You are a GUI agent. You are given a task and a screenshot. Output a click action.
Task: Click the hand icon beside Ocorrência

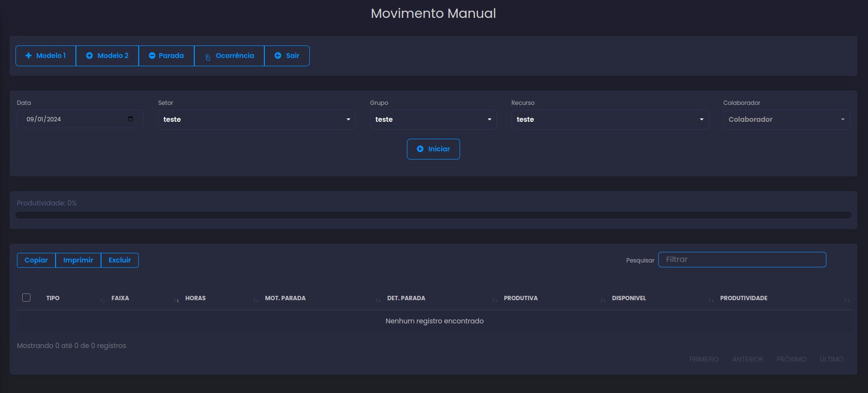coord(208,57)
